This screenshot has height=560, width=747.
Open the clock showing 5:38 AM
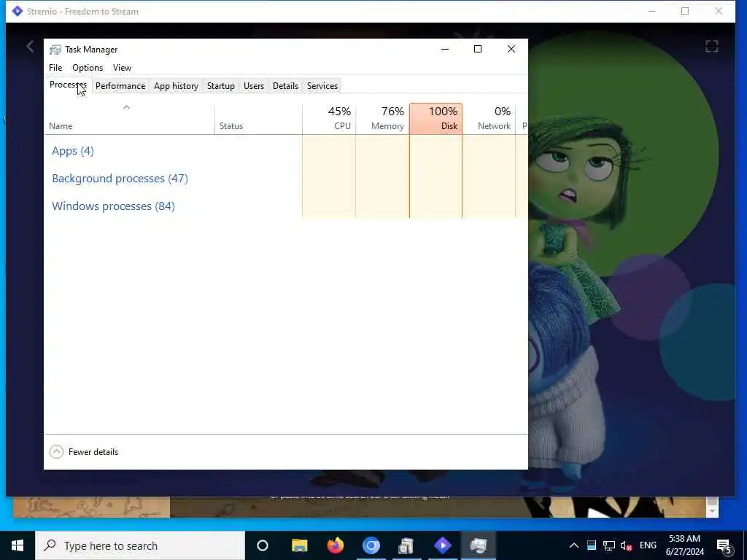click(x=684, y=545)
